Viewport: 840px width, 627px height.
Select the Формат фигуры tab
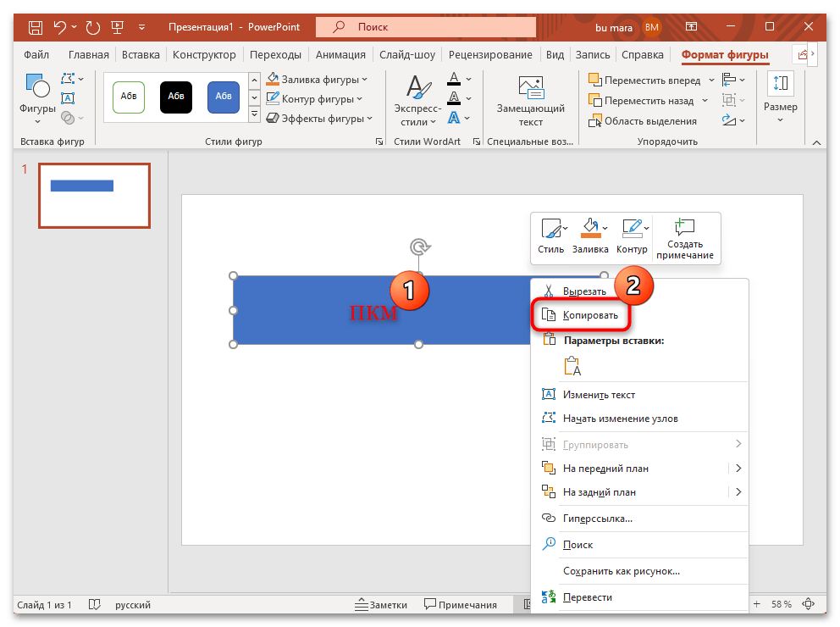(724, 55)
